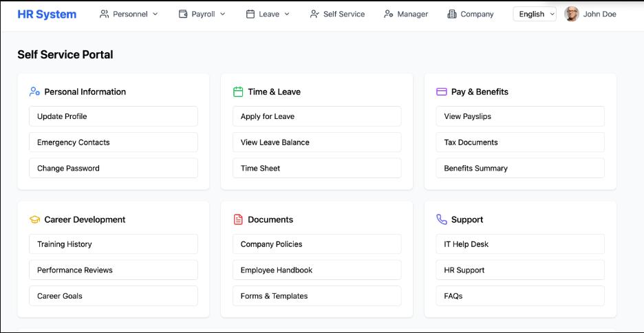Click Apply for Leave
Image resolution: width=644 pixels, height=333 pixels.
(x=317, y=116)
